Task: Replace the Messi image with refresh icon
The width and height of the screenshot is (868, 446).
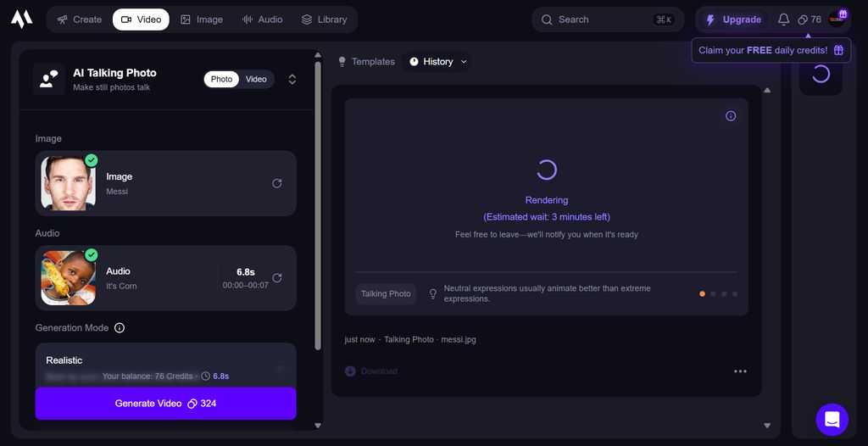Action: pos(277,183)
